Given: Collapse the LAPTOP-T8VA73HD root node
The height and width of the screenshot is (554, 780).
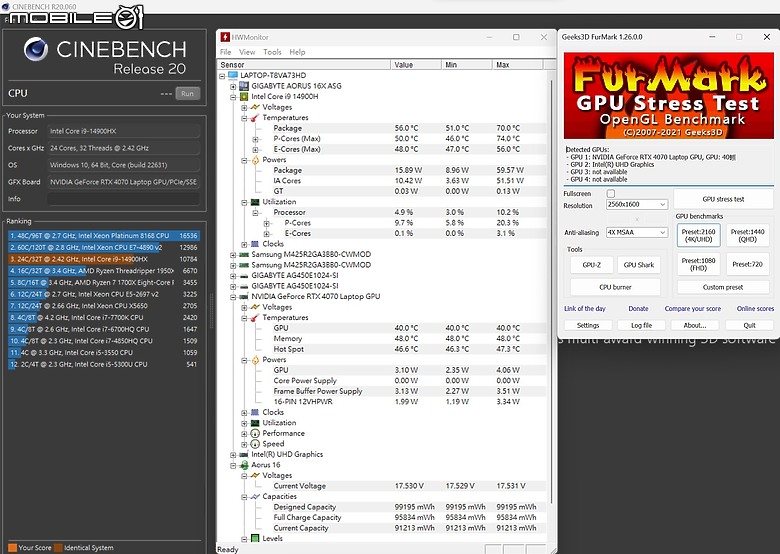Looking at the screenshot, I should [x=222, y=76].
